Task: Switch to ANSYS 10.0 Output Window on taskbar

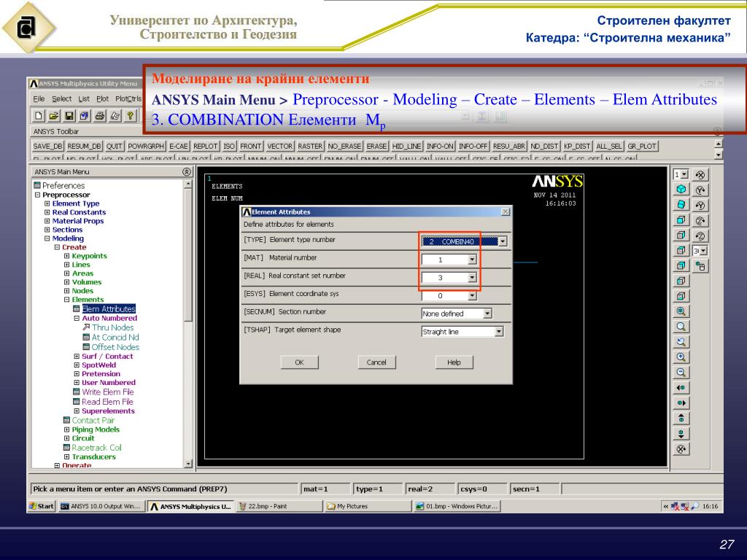Action: (x=101, y=506)
